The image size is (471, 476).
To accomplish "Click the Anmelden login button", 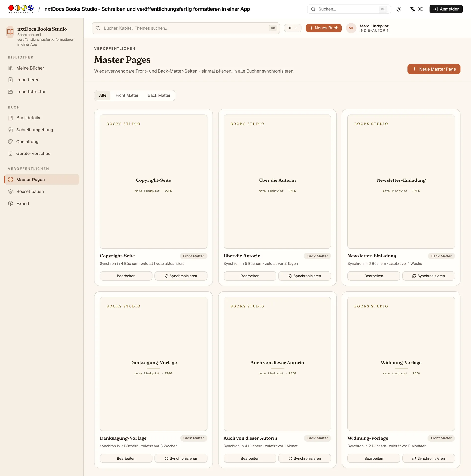I will [446, 9].
